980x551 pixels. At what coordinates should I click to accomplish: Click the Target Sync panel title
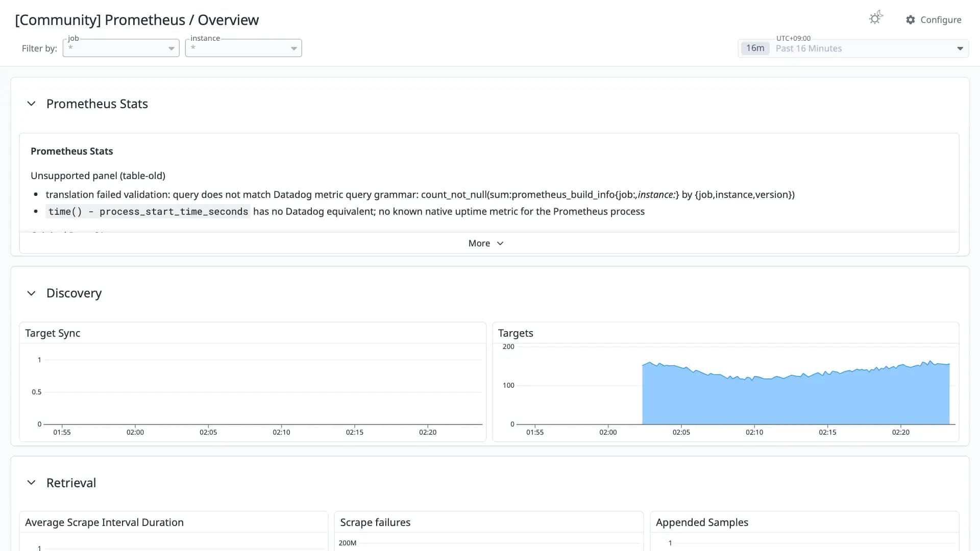(x=53, y=333)
